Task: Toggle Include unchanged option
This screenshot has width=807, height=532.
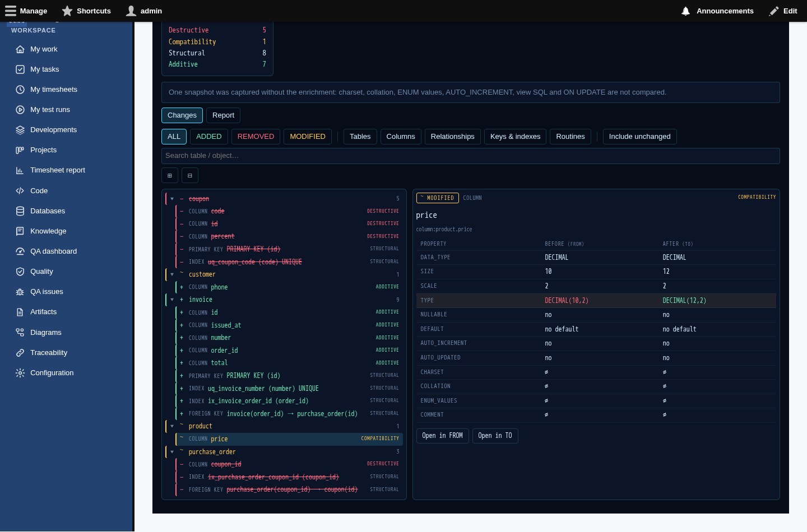Action: (x=639, y=137)
